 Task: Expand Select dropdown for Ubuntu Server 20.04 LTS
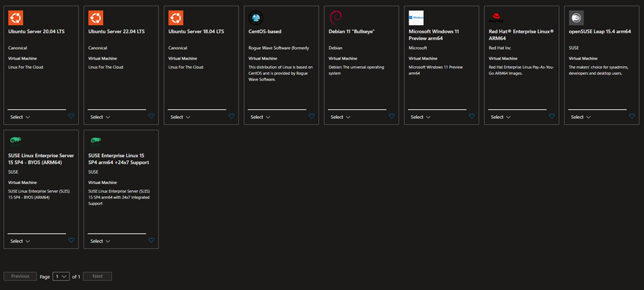pos(20,117)
